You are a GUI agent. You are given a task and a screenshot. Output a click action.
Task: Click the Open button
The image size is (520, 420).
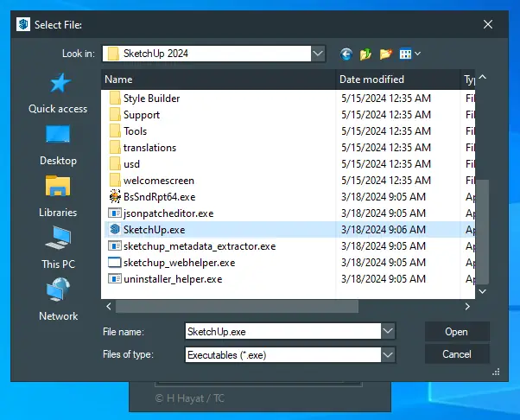pos(457,332)
